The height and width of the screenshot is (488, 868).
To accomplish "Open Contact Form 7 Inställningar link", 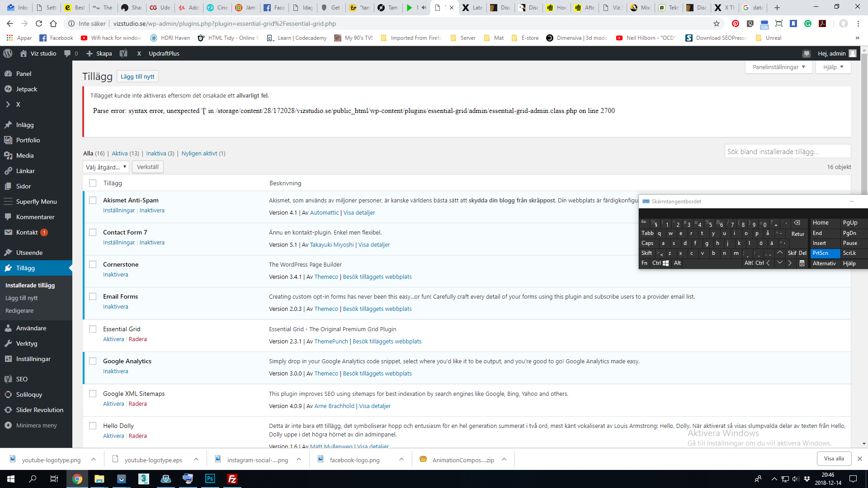I will 119,243.
